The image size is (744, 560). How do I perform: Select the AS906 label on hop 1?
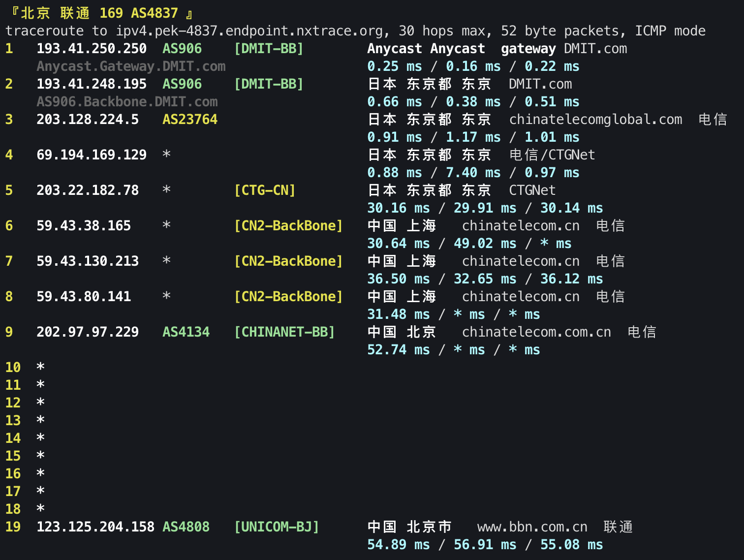[182, 48]
